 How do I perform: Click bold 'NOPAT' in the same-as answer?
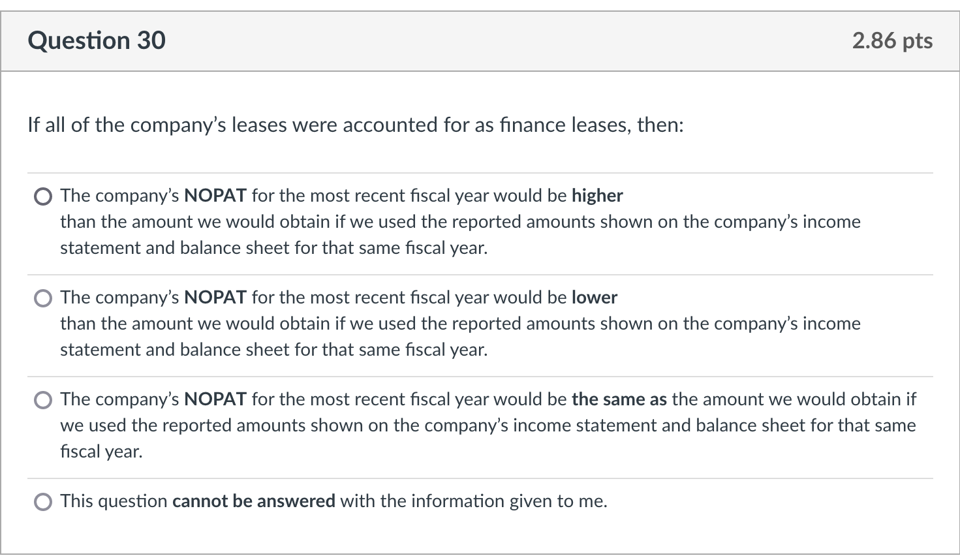pyautogui.click(x=215, y=399)
